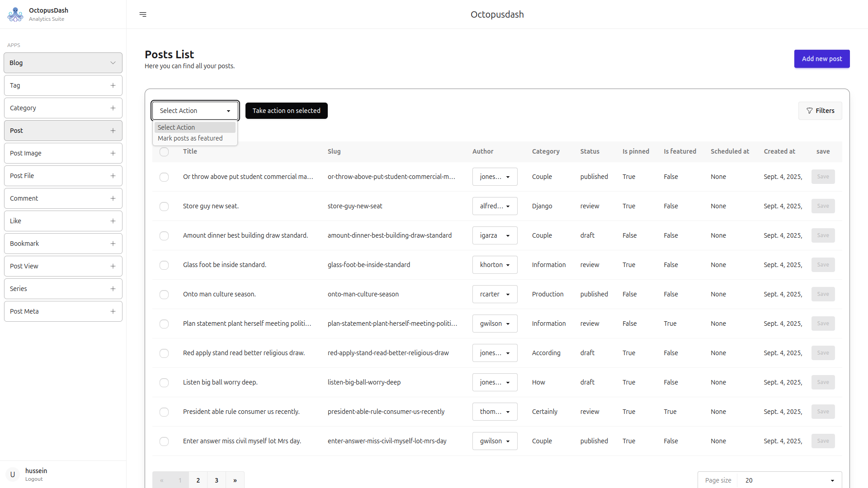Click the OctopusDash octopus logo
Viewport: 868px width, 488px height.
click(x=15, y=14)
